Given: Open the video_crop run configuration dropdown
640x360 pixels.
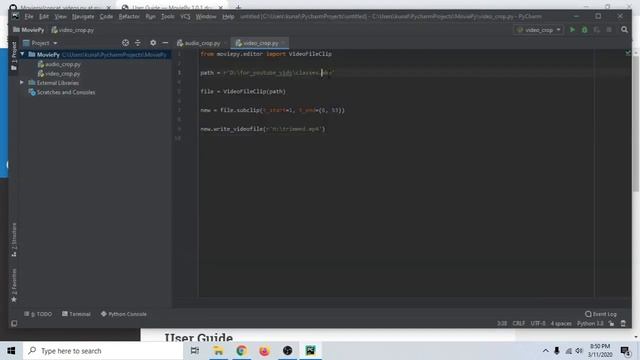Looking at the screenshot, I should [539, 30].
